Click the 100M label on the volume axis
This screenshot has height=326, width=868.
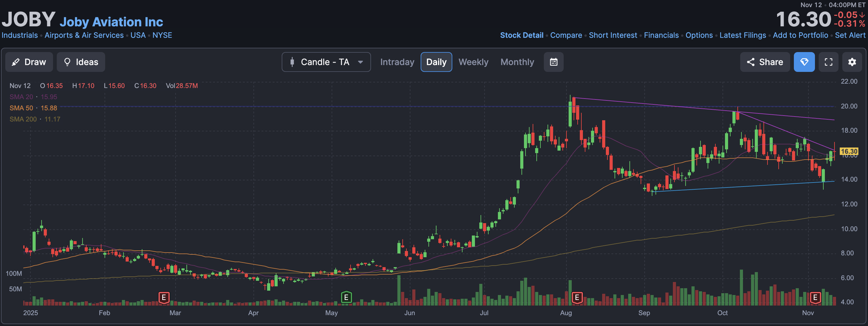(x=14, y=274)
